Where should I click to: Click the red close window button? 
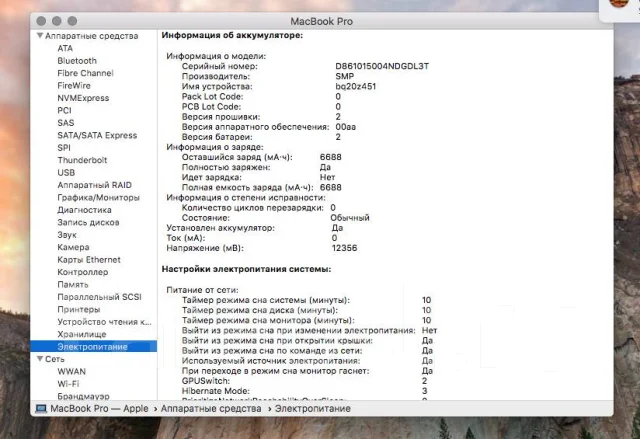pos(41,21)
